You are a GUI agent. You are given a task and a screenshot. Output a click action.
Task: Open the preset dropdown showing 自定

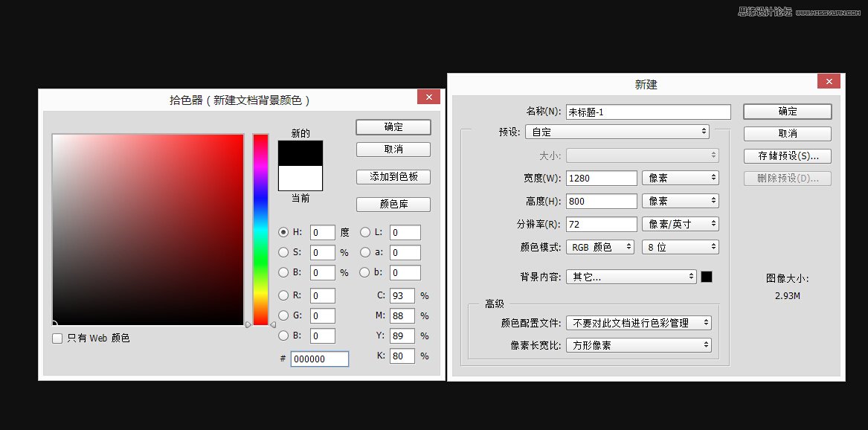(617, 132)
